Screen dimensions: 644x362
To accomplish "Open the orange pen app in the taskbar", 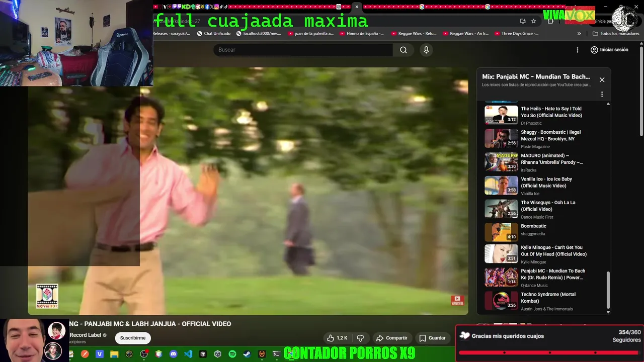I will pyautogui.click(x=85, y=354).
